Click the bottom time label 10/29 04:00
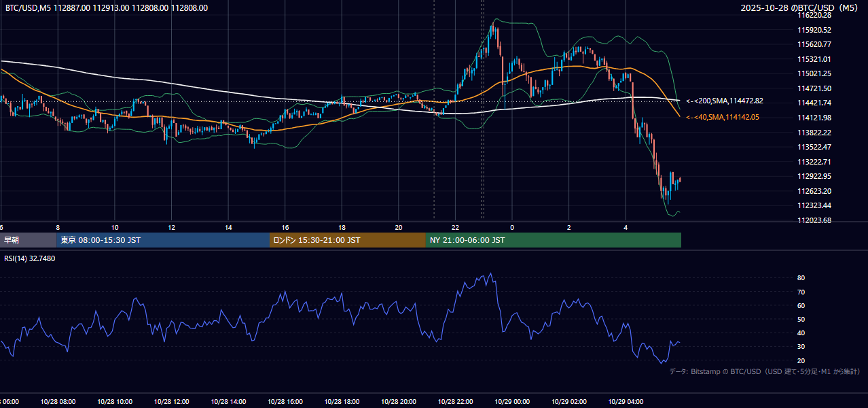 click(626, 402)
